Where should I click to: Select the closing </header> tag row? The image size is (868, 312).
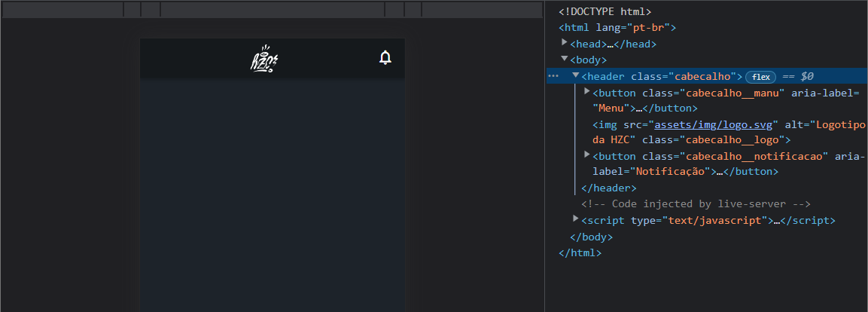609,188
